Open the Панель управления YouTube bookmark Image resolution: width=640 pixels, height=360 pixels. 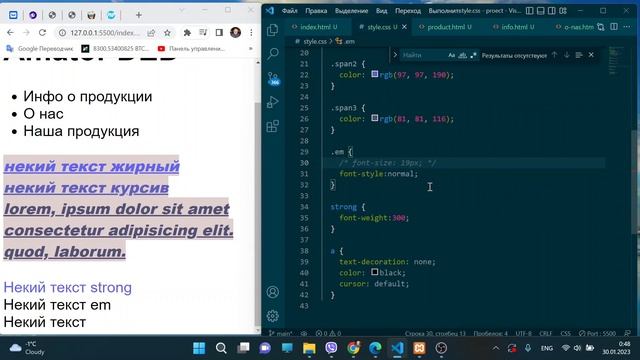[x=191, y=49]
